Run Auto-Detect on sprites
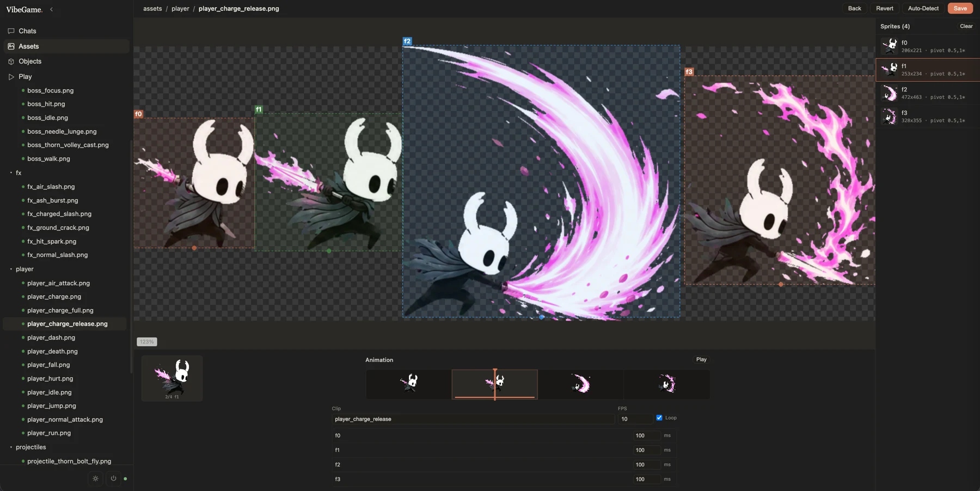 coord(923,8)
